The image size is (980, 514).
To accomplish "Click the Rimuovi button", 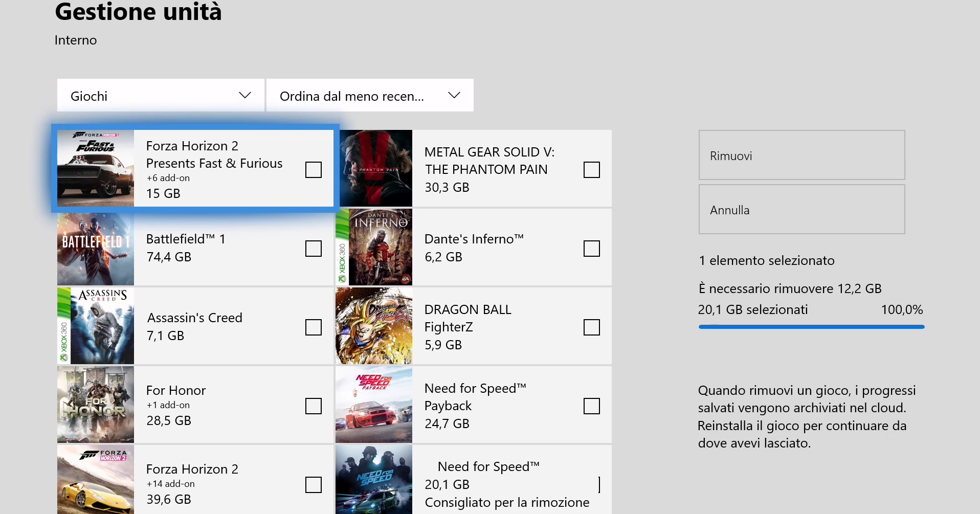I will [801, 155].
